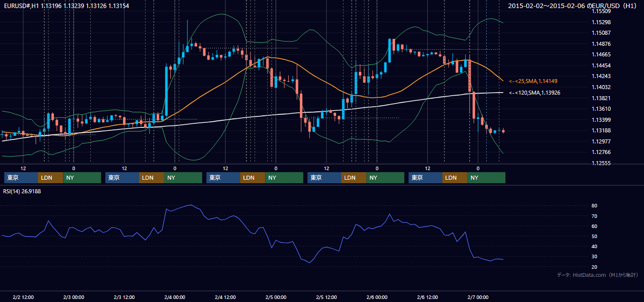Select the 2/3 00:00 time label

click(x=74, y=297)
